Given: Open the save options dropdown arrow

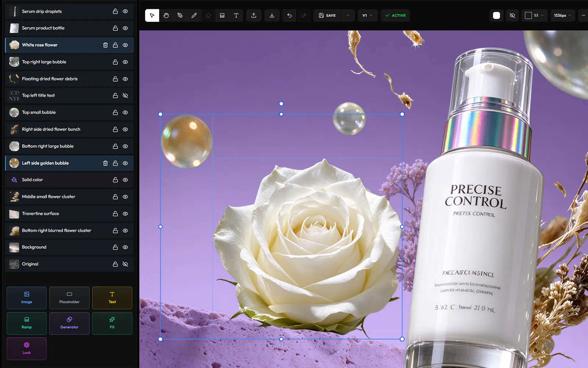Looking at the screenshot, I should click(348, 15).
